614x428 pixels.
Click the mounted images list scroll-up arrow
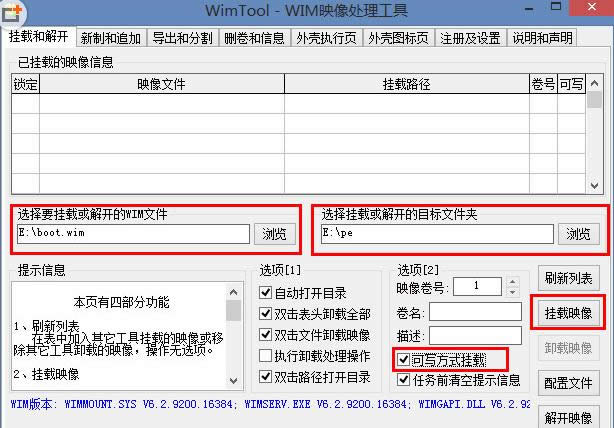point(594,83)
